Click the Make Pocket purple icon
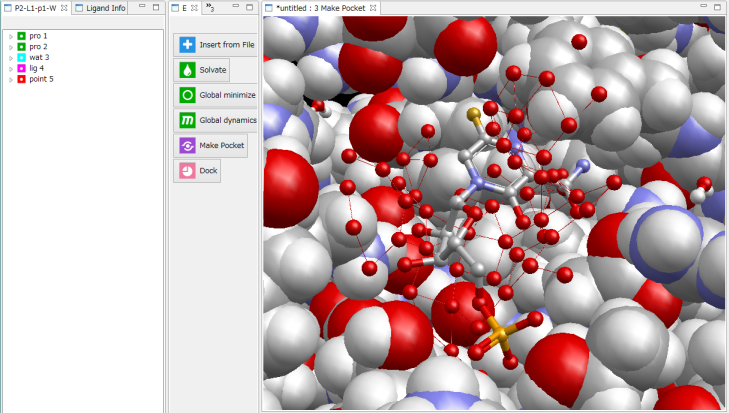 (187, 146)
